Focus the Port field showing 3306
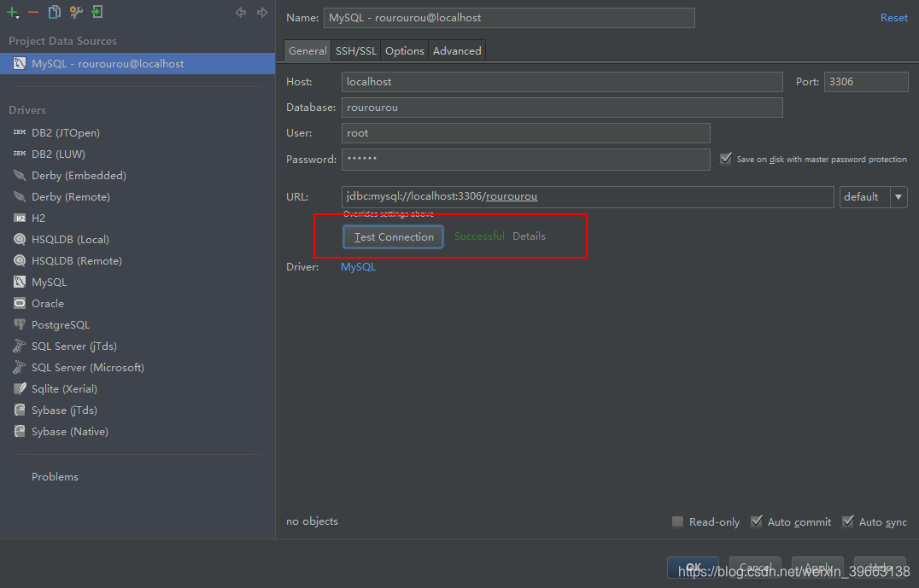919x588 pixels. [x=866, y=81]
